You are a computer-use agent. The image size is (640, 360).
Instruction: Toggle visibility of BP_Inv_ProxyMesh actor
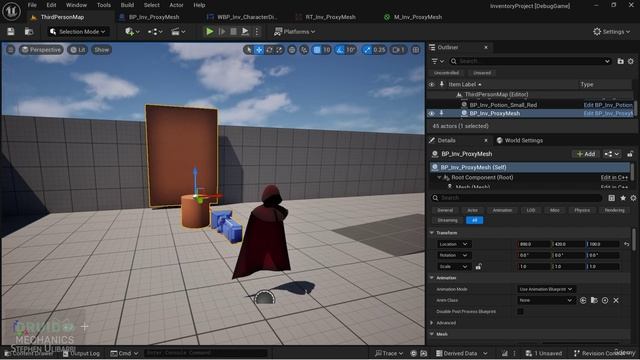pos(431,113)
